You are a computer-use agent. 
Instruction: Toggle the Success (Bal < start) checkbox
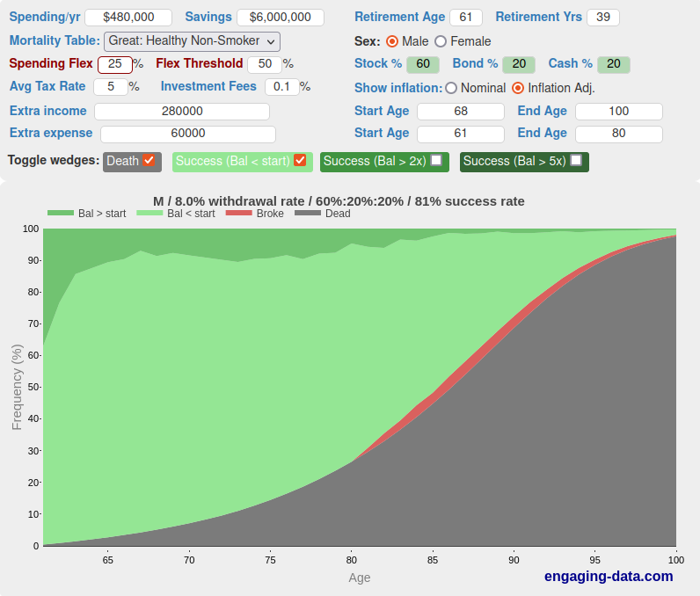300,161
